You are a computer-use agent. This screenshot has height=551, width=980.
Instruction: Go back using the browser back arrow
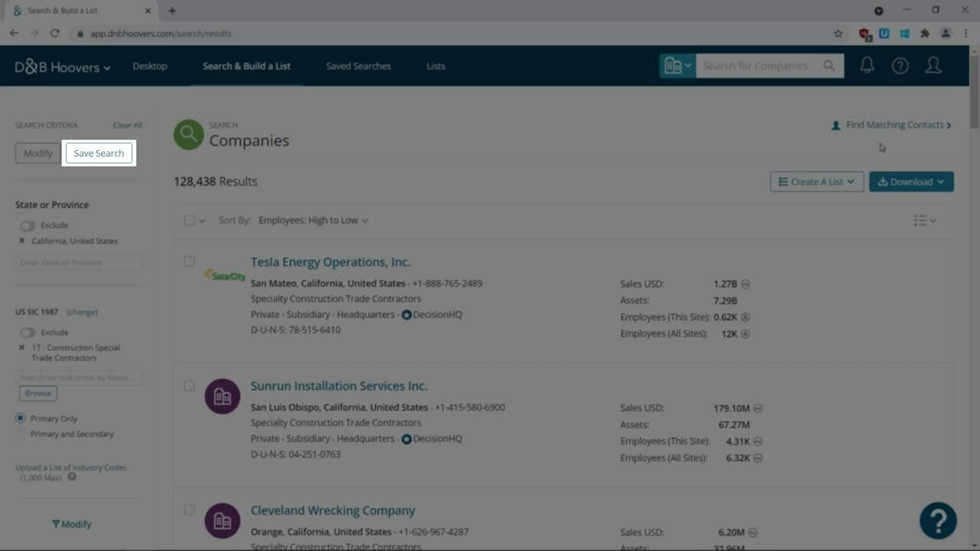coord(14,34)
